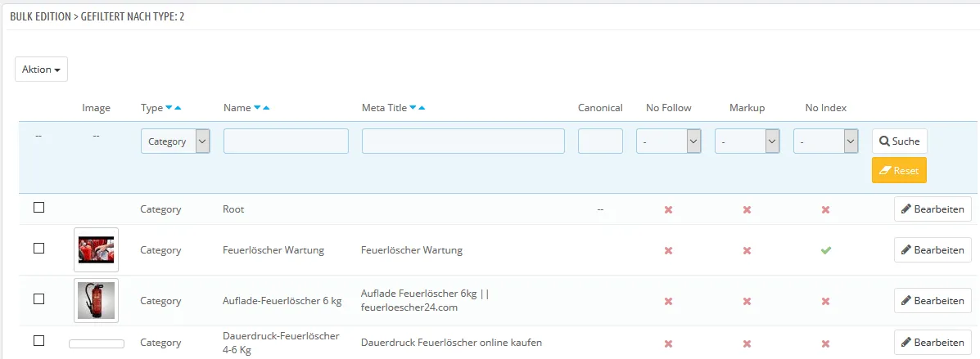Click the eraser icon on Reset button

point(884,170)
